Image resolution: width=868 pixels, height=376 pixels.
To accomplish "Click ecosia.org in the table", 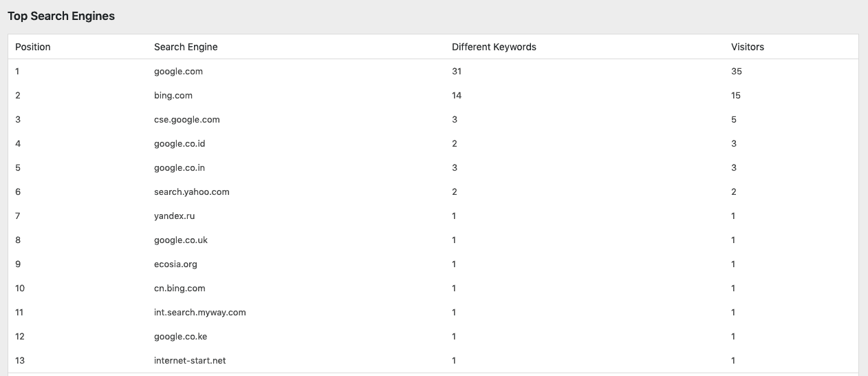I will click(x=175, y=264).
